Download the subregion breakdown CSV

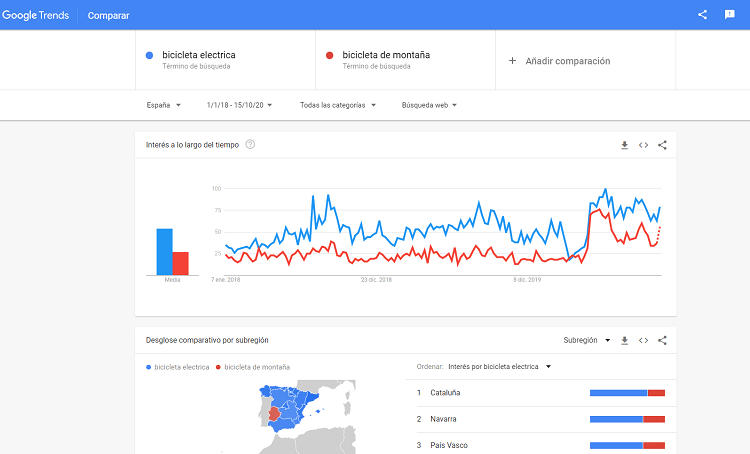[x=624, y=340]
